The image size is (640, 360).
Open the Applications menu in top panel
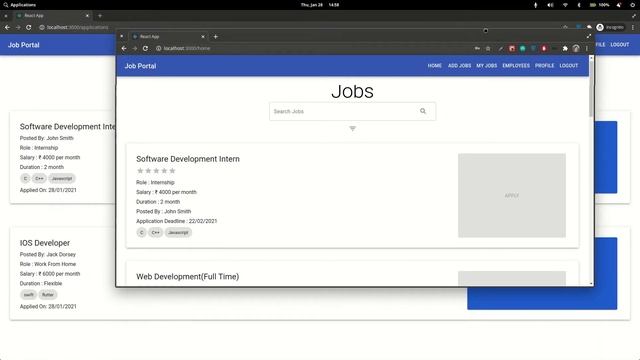pos(20,5)
